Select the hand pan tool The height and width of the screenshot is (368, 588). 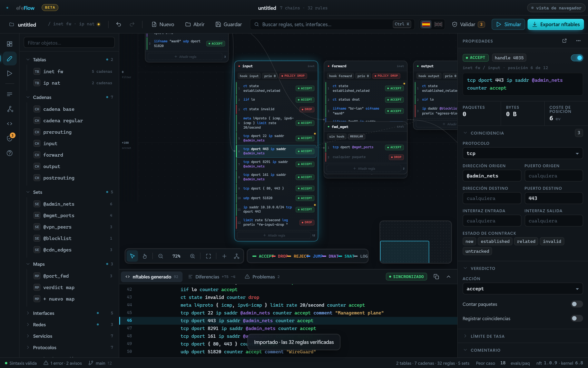click(145, 256)
